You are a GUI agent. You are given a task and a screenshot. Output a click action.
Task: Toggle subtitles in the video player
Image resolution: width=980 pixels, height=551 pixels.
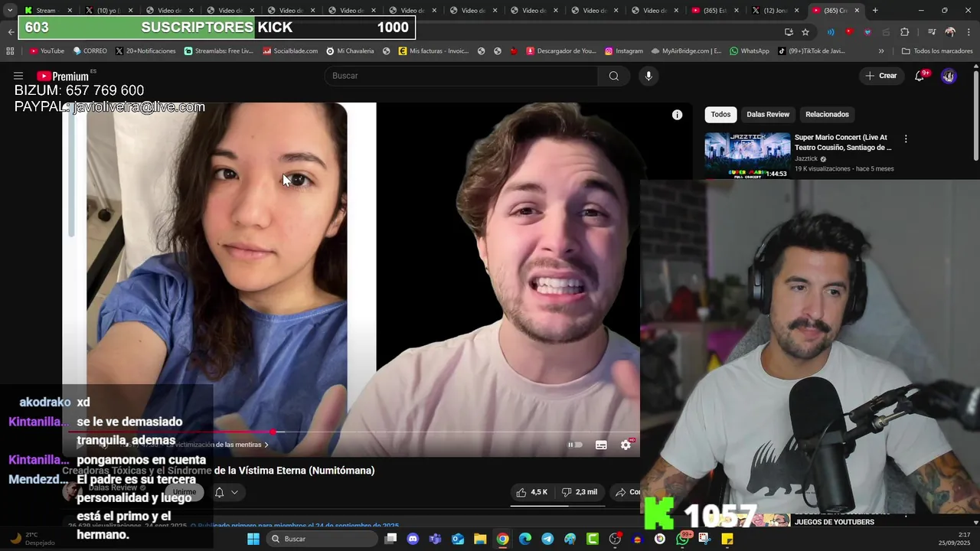pos(601,445)
